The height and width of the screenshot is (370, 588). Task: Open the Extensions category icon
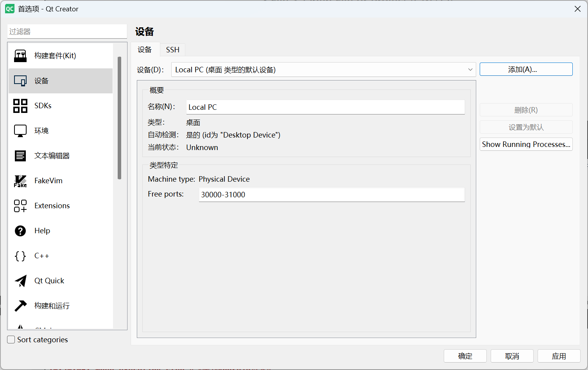[x=20, y=206]
